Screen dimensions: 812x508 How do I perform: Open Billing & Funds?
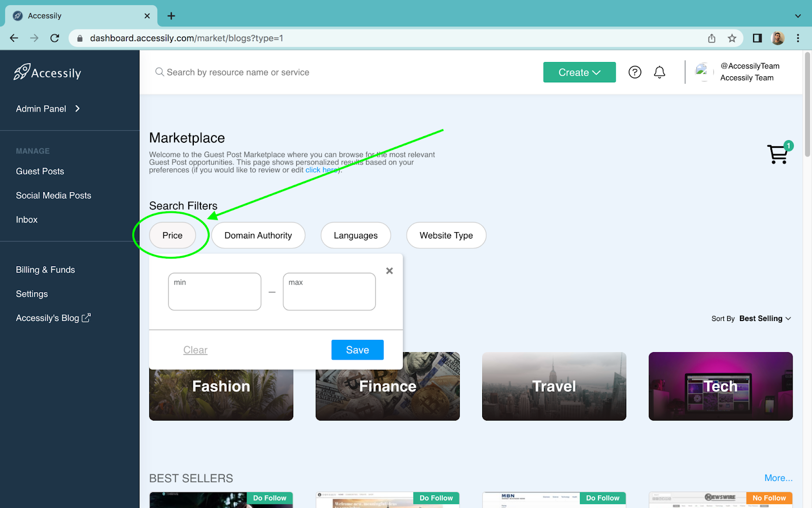tap(45, 270)
